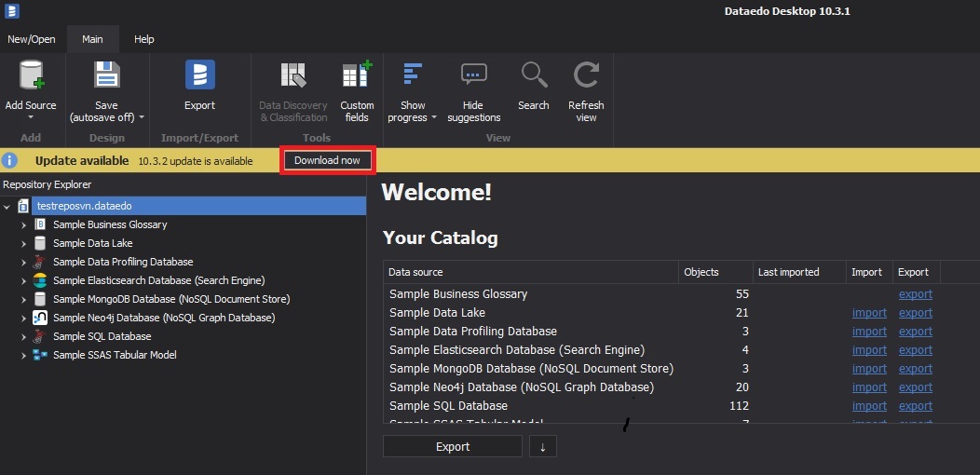Viewport: 980px width, 475px height.
Task: Expand Sample Elasticsearch Database node
Action: click(x=23, y=280)
